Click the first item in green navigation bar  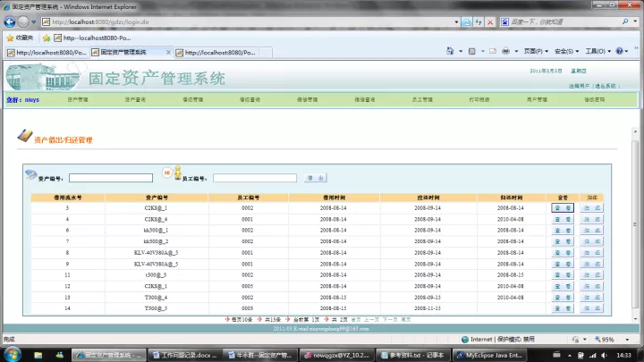(x=78, y=100)
